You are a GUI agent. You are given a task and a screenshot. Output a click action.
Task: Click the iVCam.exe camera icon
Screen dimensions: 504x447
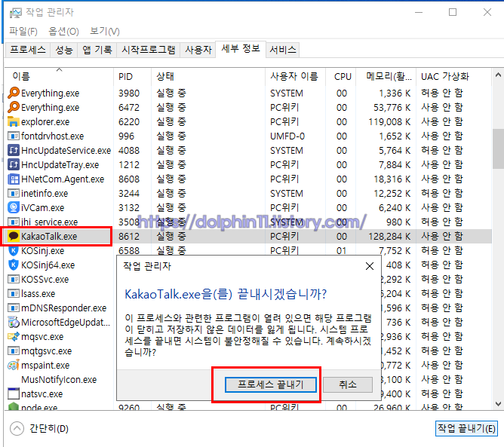[13, 207]
